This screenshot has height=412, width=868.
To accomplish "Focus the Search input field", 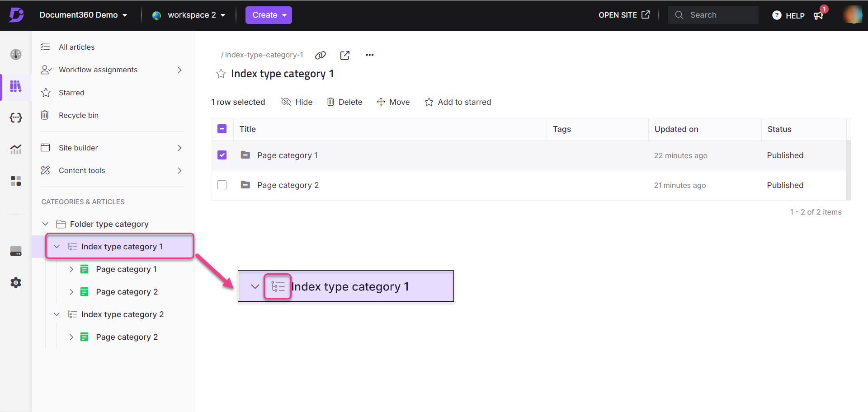I will point(713,15).
